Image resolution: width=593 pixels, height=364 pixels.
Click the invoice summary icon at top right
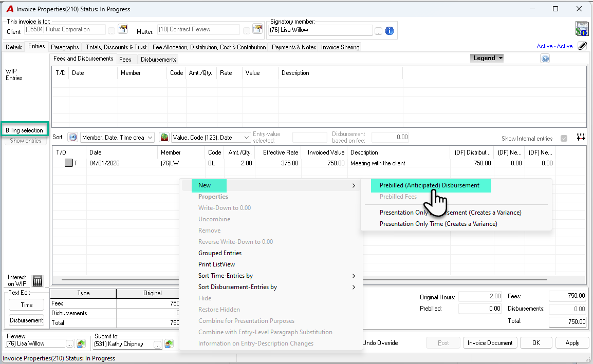pos(582,29)
